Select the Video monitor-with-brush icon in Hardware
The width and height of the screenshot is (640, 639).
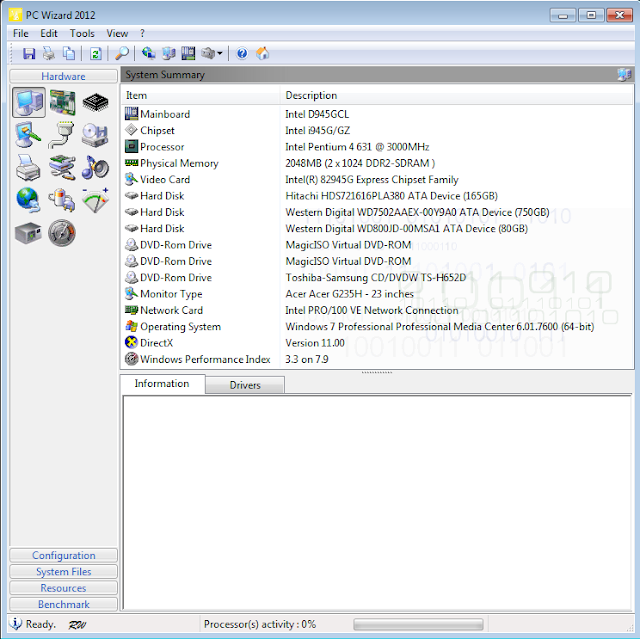point(28,135)
